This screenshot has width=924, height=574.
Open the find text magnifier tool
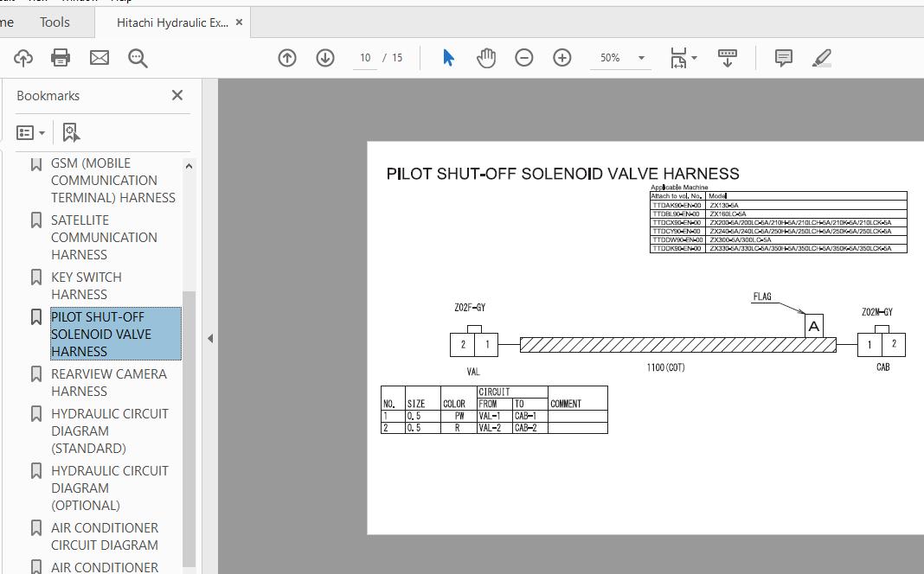click(x=138, y=58)
